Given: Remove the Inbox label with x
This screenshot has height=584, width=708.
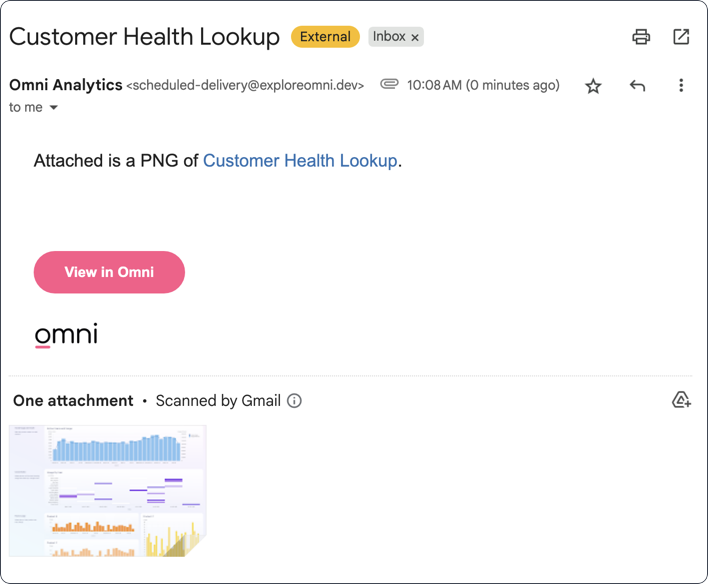Looking at the screenshot, I should 415,37.
